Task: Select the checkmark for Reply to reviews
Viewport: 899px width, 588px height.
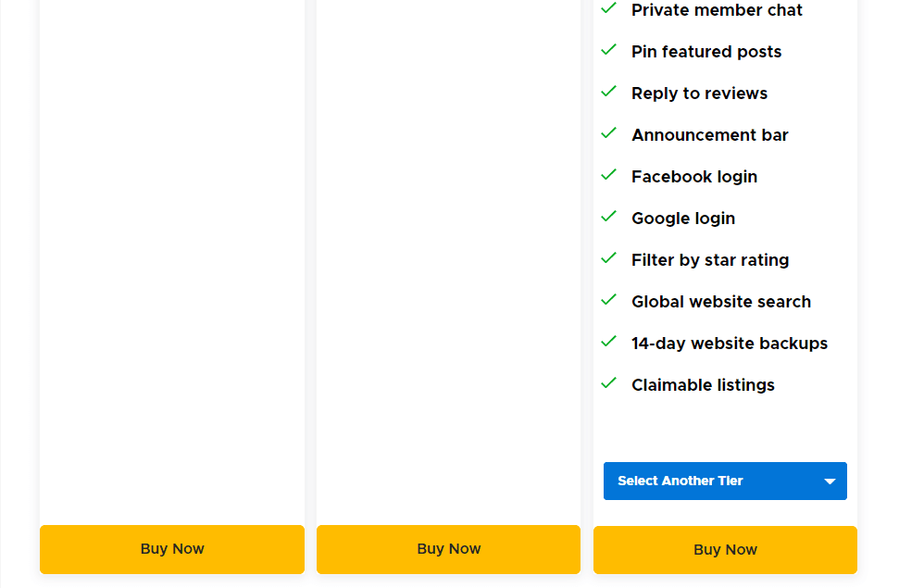Action: click(x=608, y=92)
